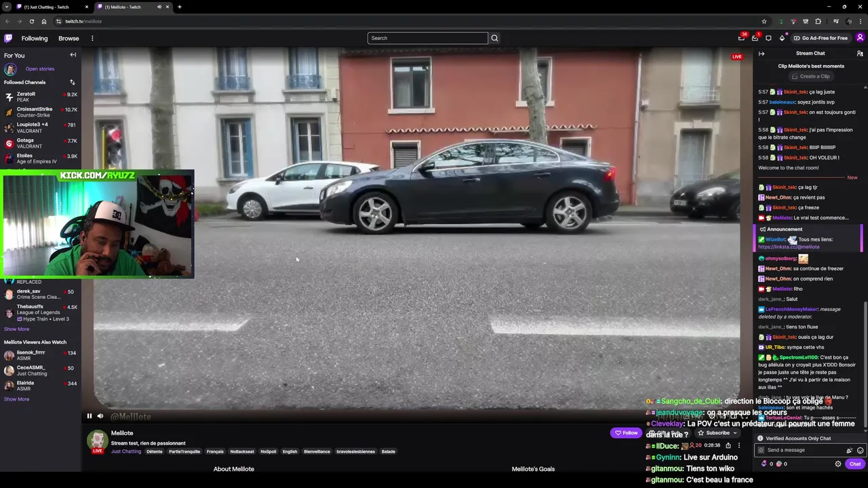Screen dimensions: 868x488
Task: Collapse Stream Chat with the arrow icon
Action: pos(762,54)
